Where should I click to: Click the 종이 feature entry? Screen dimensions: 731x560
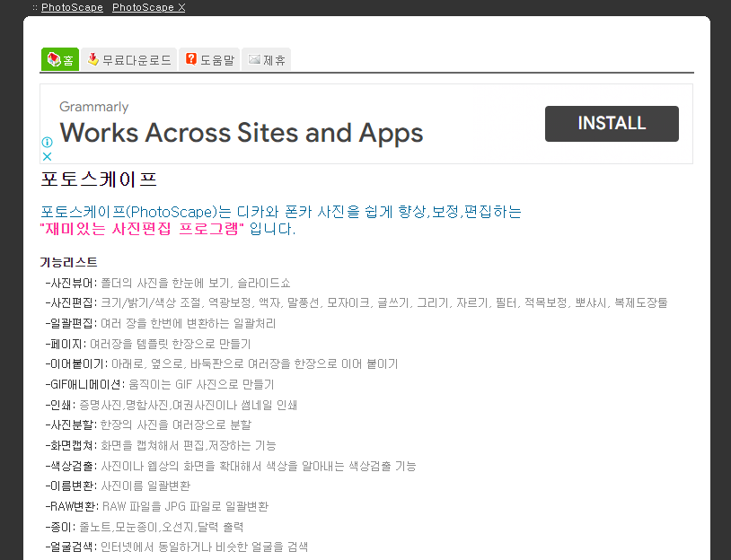(145, 527)
